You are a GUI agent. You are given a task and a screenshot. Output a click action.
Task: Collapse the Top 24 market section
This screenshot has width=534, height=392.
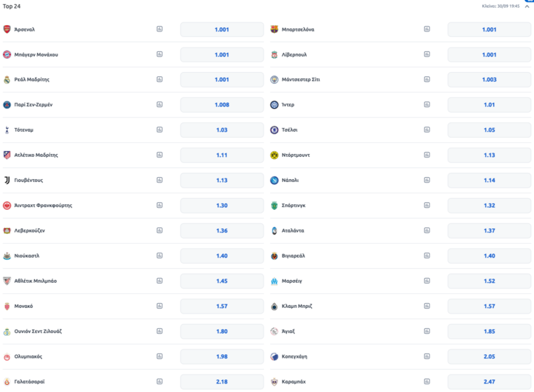point(527,6)
